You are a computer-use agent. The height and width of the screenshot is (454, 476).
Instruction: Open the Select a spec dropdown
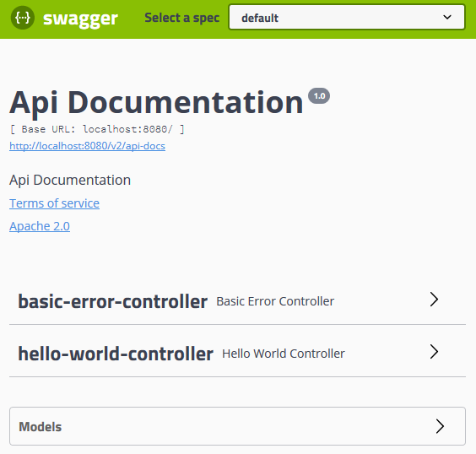(347, 17)
